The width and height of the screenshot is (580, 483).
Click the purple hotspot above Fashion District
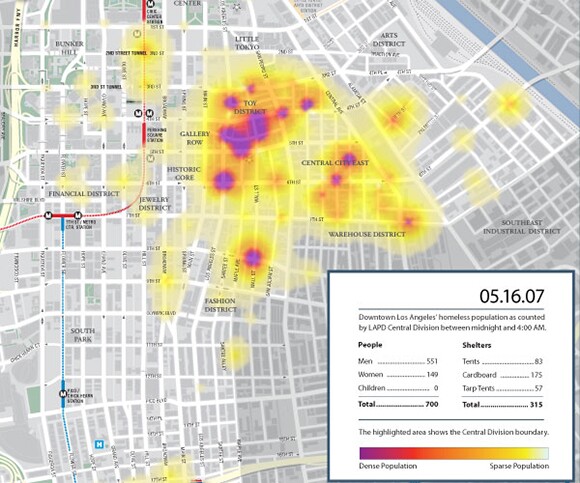click(253, 257)
